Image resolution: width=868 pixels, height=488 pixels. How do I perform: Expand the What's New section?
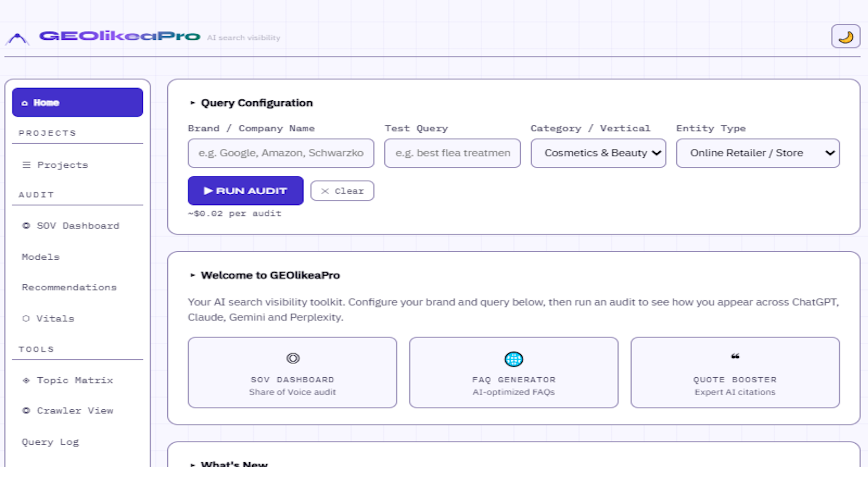229,464
